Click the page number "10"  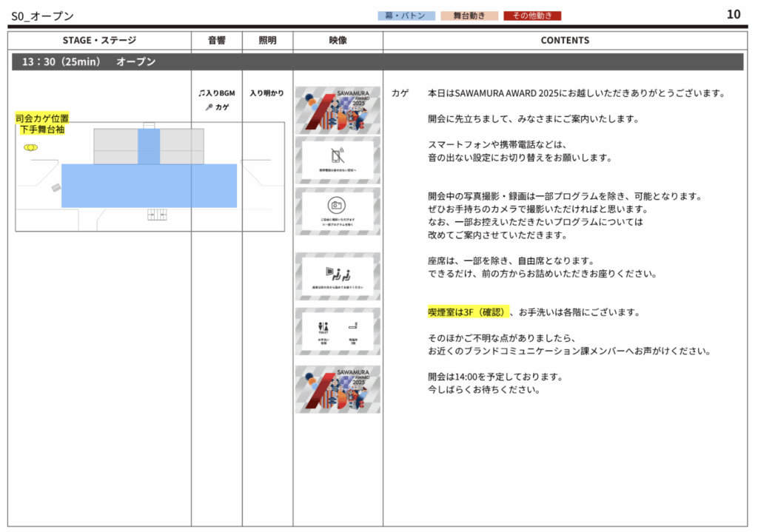[x=734, y=15]
